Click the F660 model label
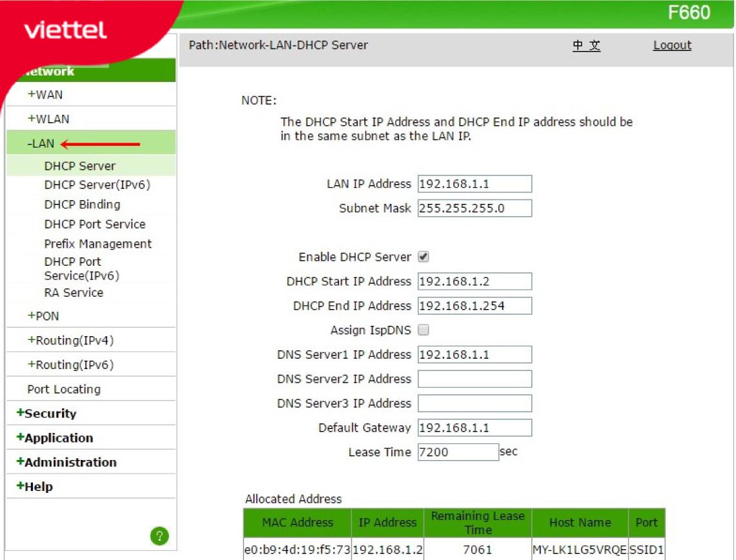 tap(689, 12)
